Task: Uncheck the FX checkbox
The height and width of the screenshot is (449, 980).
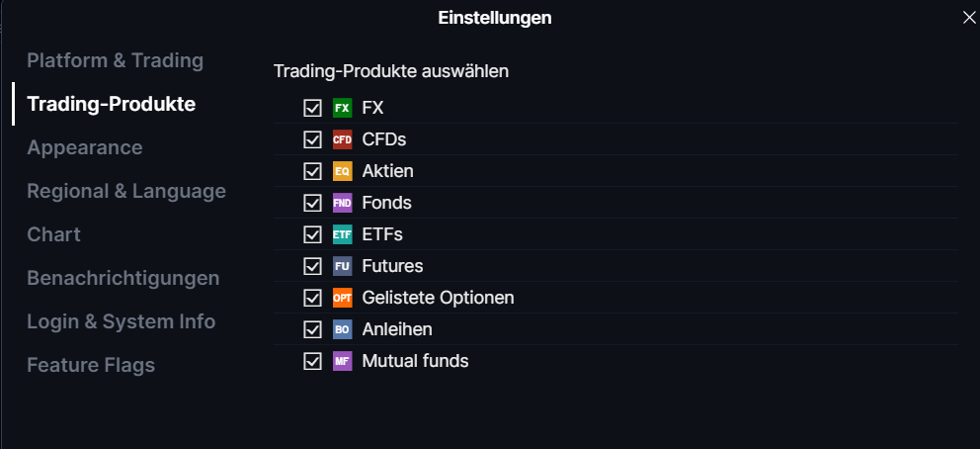Action: [x=312, y=108]
